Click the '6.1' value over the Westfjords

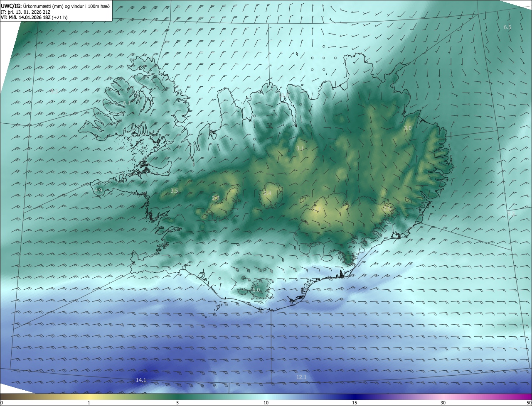pos(126,103)
